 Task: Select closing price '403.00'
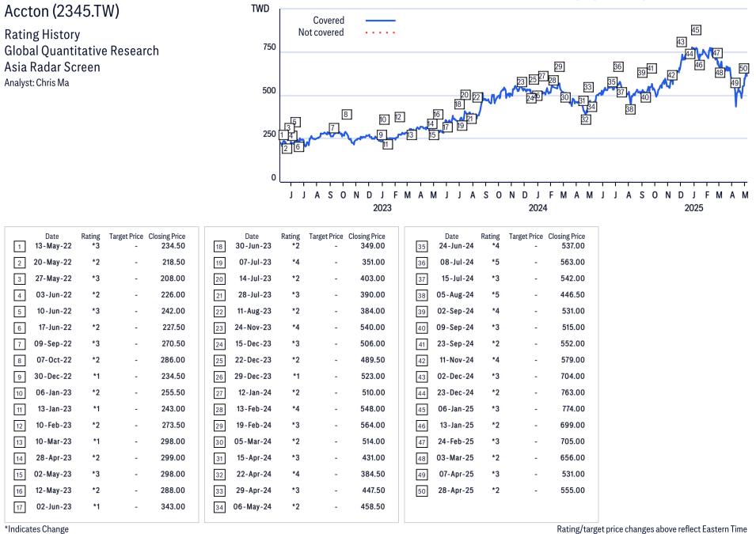[373, 278]
